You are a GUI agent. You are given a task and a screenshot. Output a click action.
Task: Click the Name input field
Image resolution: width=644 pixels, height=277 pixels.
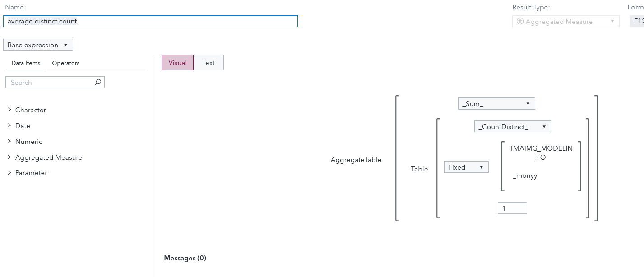click(150, 21)
